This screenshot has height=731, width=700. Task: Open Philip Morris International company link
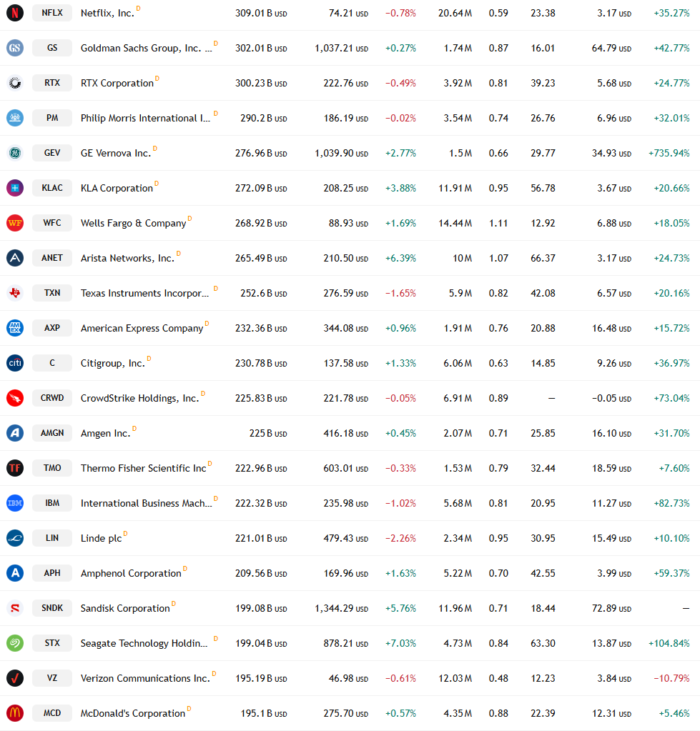coord(145,118)
